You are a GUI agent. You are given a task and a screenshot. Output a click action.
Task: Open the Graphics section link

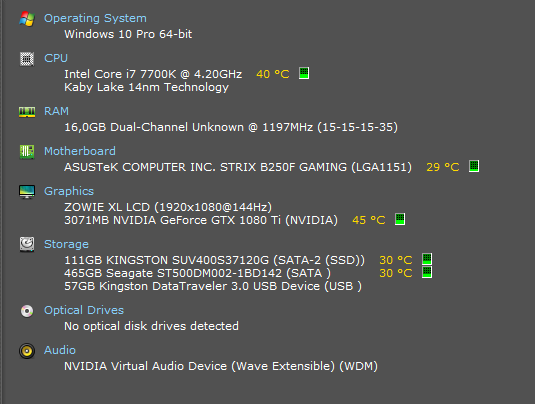[69, 191]
